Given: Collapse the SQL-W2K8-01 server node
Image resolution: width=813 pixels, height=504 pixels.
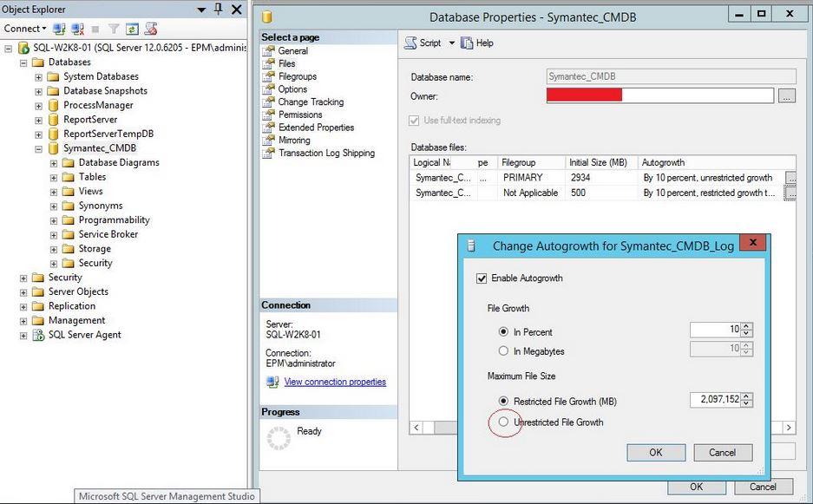Looking at the screenshot, I should pyautogui.click(x=9, y=49).
